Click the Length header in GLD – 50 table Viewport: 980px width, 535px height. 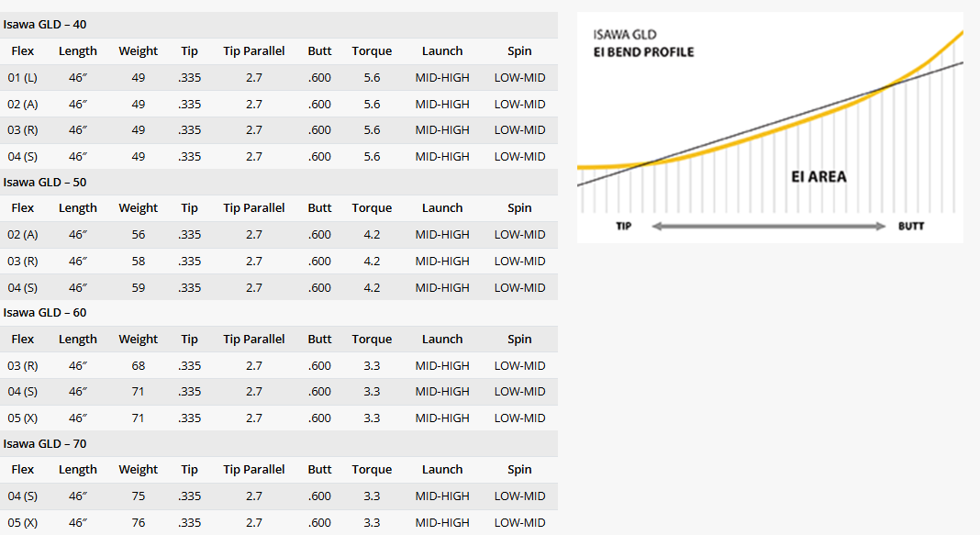[77, 208]
